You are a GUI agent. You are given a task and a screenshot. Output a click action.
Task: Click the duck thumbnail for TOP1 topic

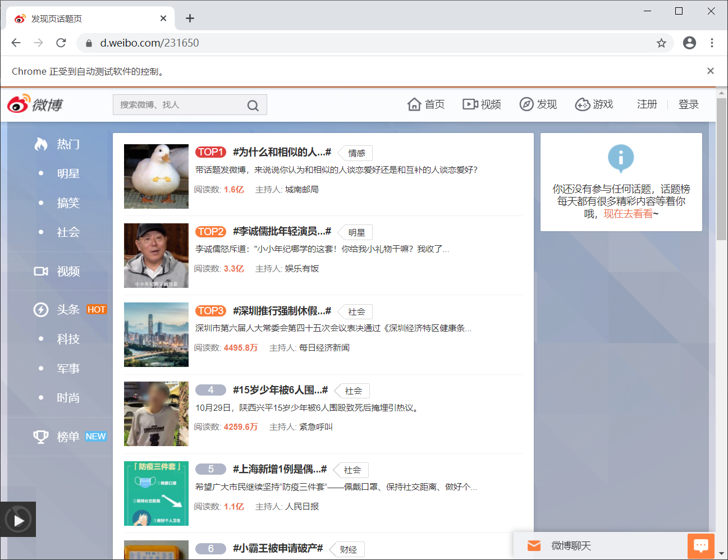pyautogui.click(x=156, y=176)
